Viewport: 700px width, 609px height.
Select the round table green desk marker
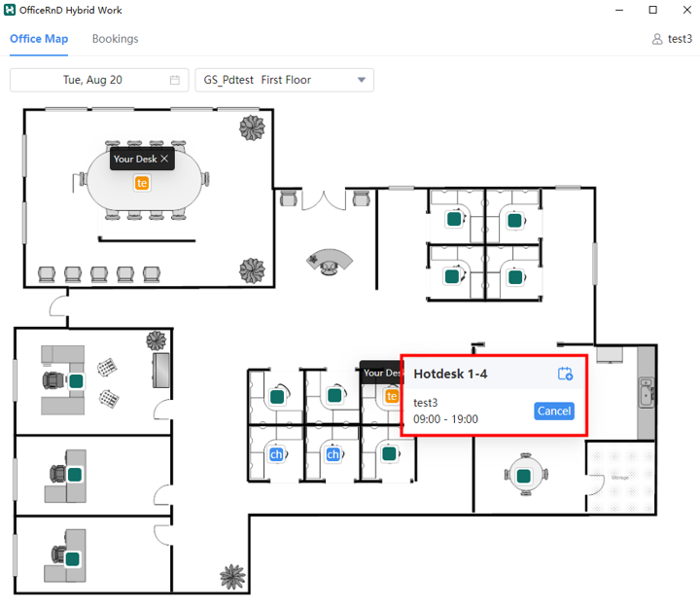524,476
